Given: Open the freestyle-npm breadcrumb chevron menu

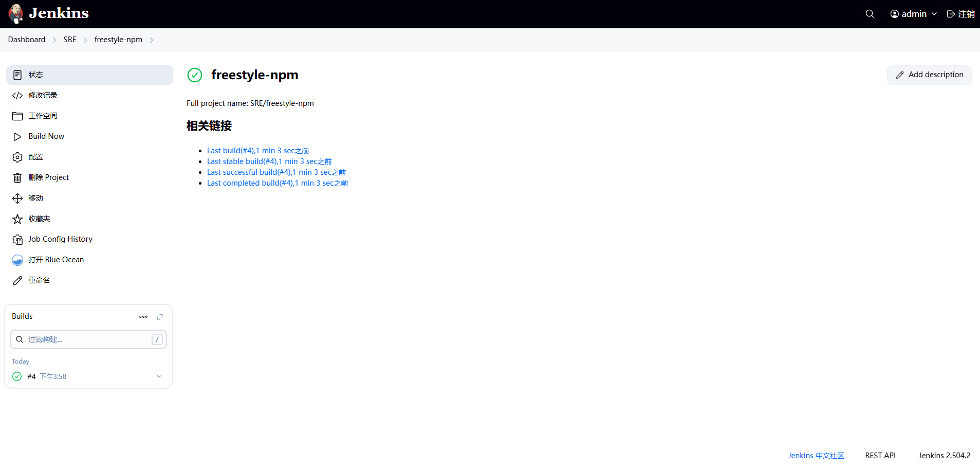Looking at the screenshot, I should coord(152,40).
